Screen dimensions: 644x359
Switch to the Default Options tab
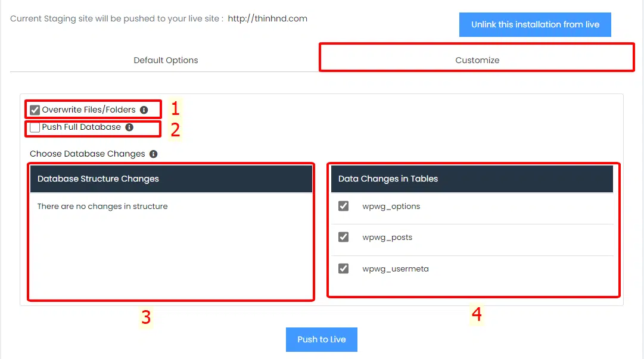(166, 60)
